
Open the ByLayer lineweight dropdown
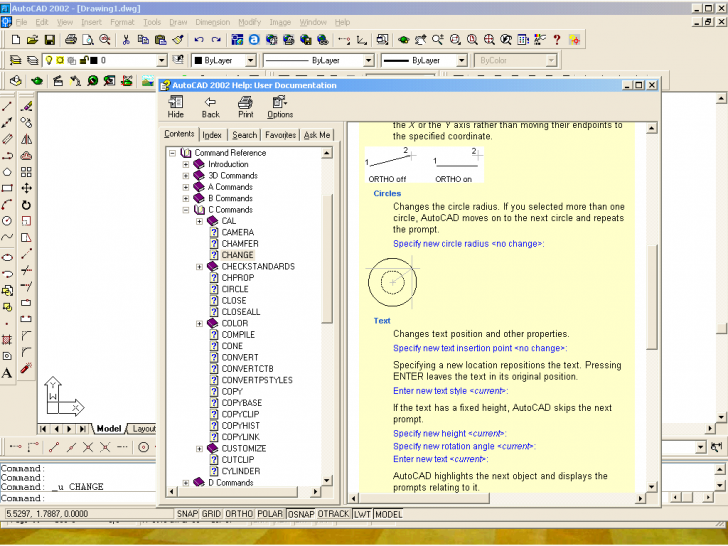[461, 60]
